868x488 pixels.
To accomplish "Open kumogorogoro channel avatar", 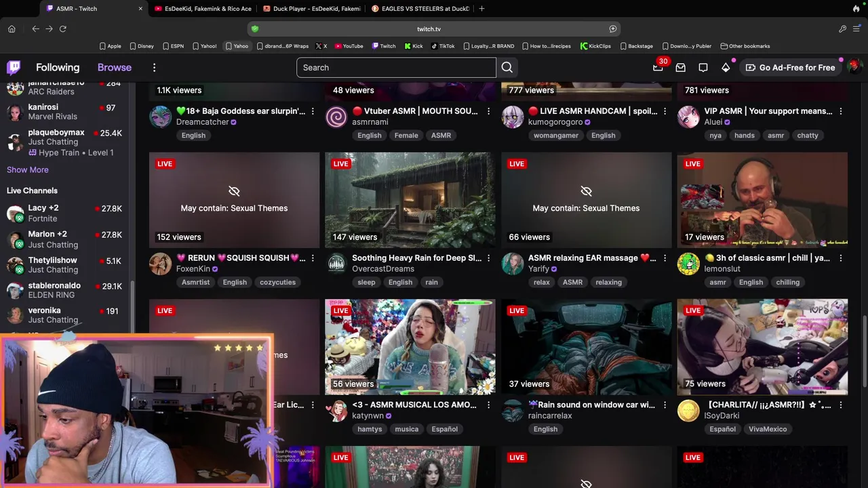I will click(513, 117).
